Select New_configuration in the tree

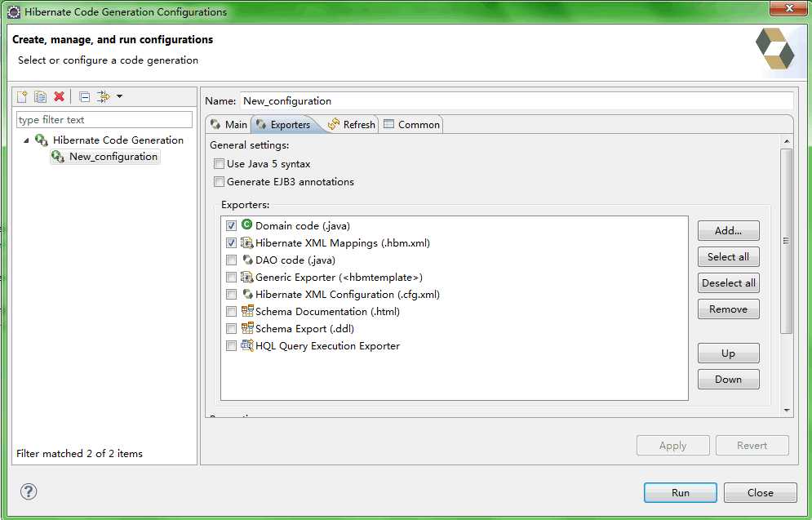(113, 157)
